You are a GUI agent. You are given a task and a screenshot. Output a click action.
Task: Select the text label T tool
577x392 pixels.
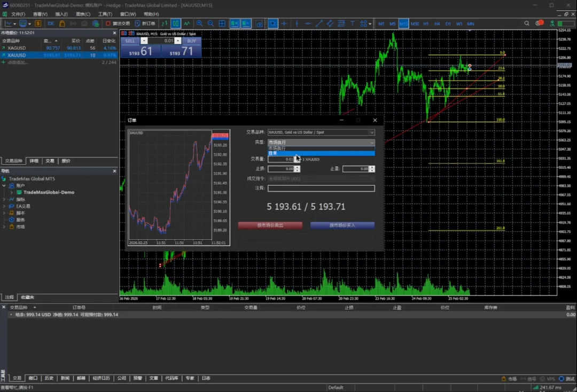click(x=353, y=23)
